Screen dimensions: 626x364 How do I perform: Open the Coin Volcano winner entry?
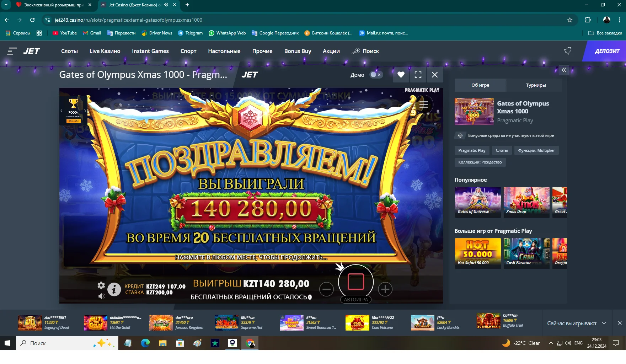tap(370, 322)
